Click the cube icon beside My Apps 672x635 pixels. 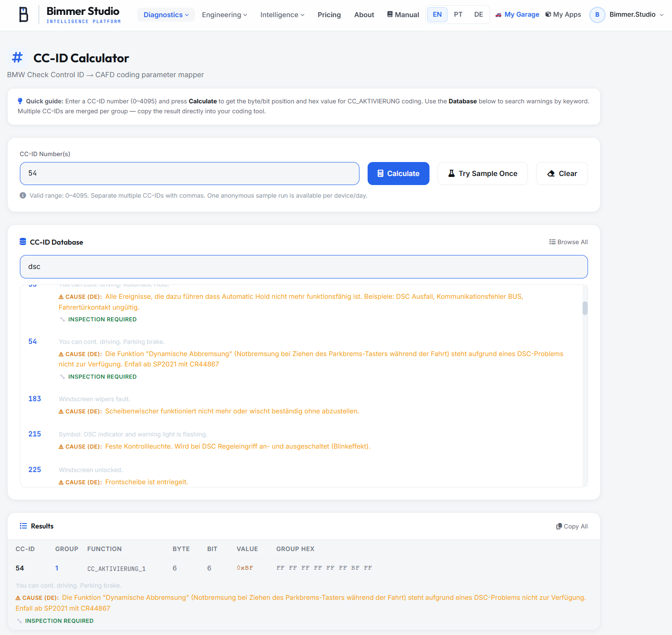click(x=548, y=14)
